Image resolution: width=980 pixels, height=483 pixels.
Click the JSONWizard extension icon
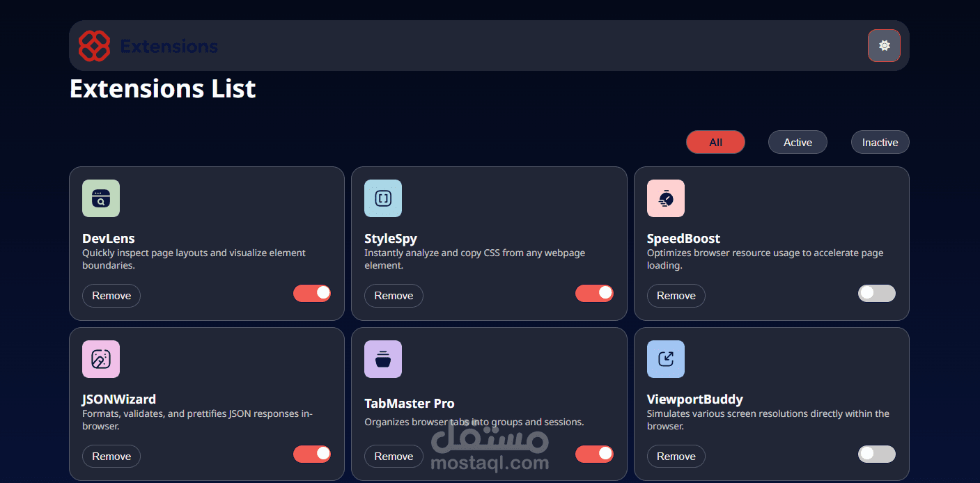101,359
